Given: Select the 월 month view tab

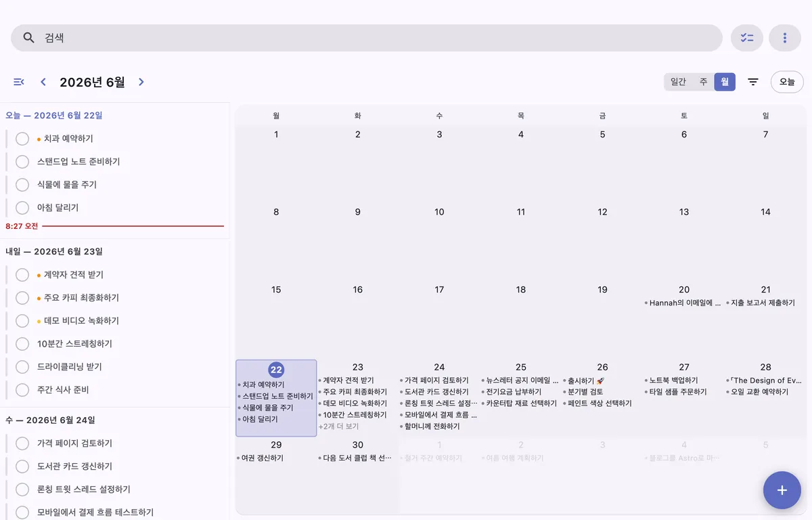Looking at the screenshot, I should pos(725,82).
